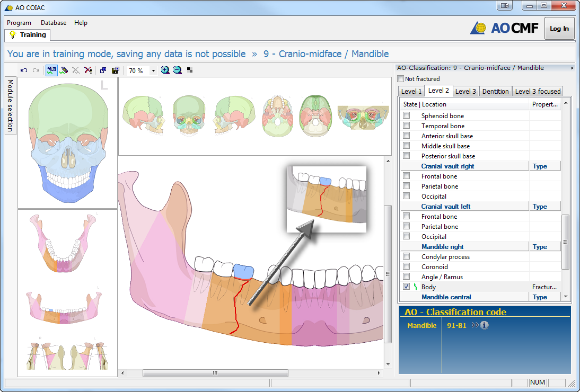Click the Undo arrow in the toolbar
This screenshot has width=580, height=392.
[x=24, y=70]
